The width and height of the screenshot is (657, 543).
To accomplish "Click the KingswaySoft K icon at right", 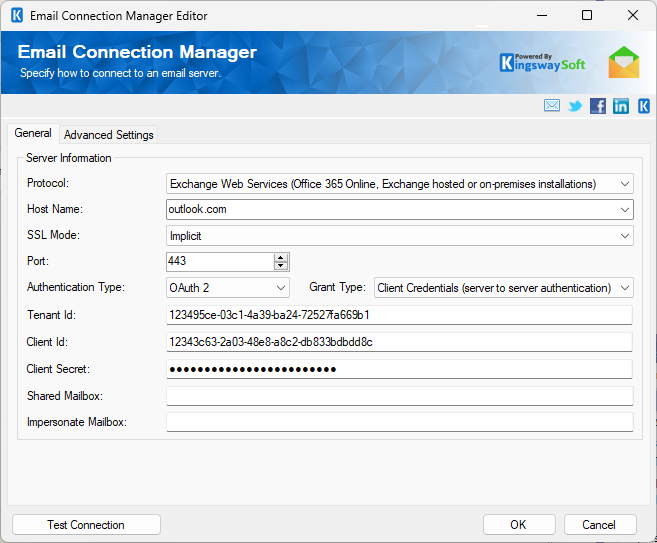I will (x=644, y=106).
